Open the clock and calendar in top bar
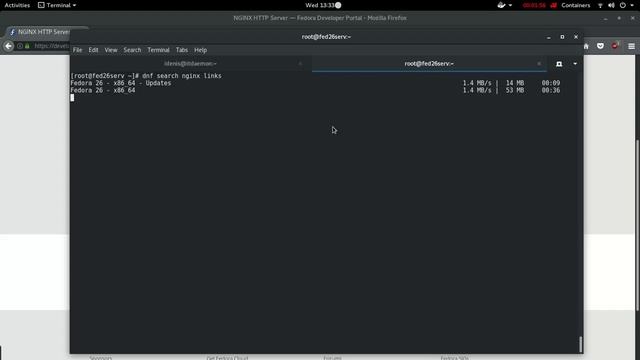The height and width of the screenshot is (360, 640). point(323,5)
